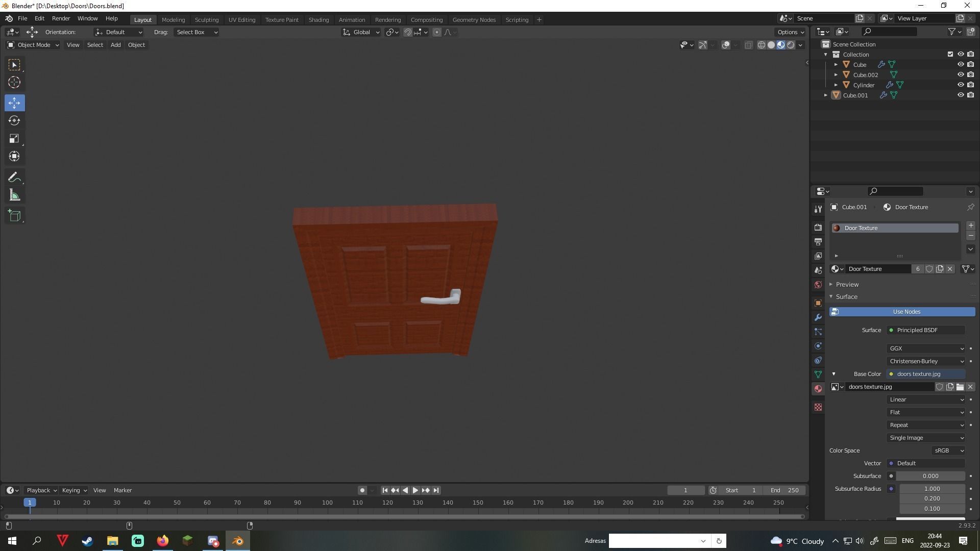Select the Select Box tool in toolbar
The width and height of the screenshot is (980, 551).
click(x=14, y=65)
